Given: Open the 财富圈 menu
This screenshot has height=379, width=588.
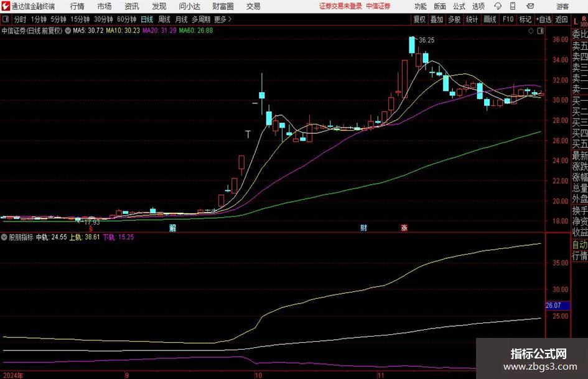Looking at the screenshot, I should point(223,6).
